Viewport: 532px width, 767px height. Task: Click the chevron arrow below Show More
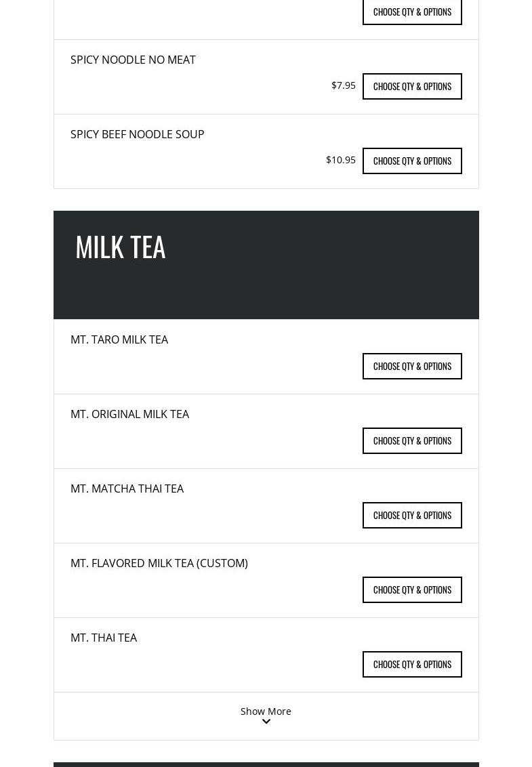266,722
